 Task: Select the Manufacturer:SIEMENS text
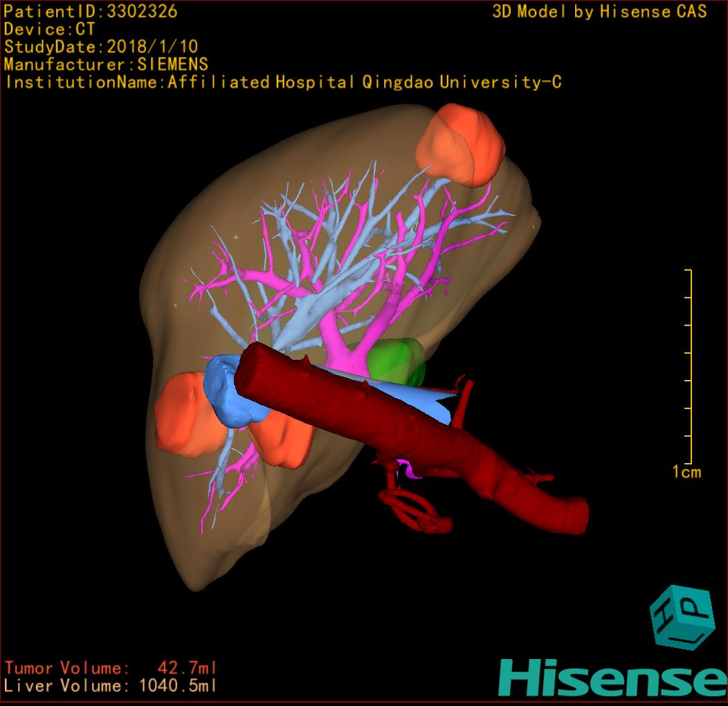pyautogui.click(x=106, y=64)
